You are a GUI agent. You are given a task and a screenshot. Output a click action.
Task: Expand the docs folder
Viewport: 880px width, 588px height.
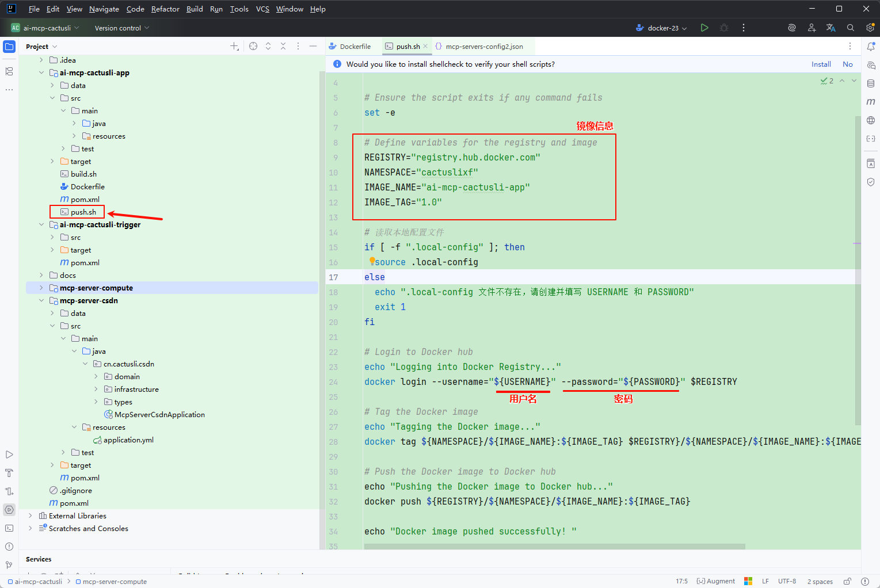(41, 275)
